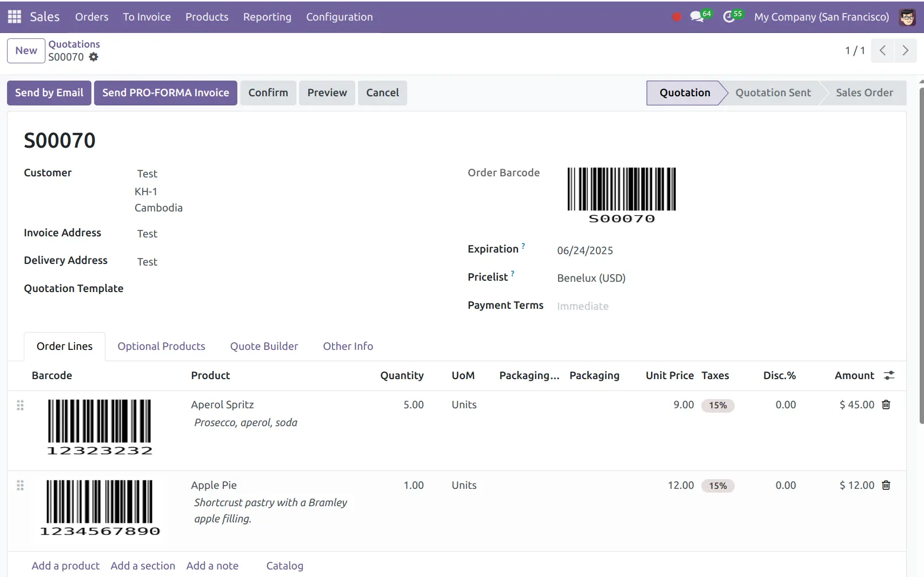Go to previous record arrow
The height and width of the screenshot is (577, 924).
pyautogui.click(x=882, y=50)
